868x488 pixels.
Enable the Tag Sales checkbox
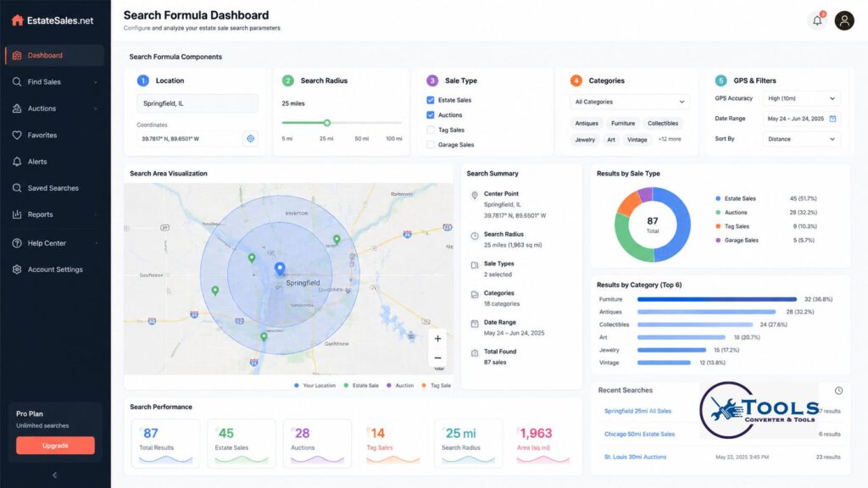click(x=430, y=130)
